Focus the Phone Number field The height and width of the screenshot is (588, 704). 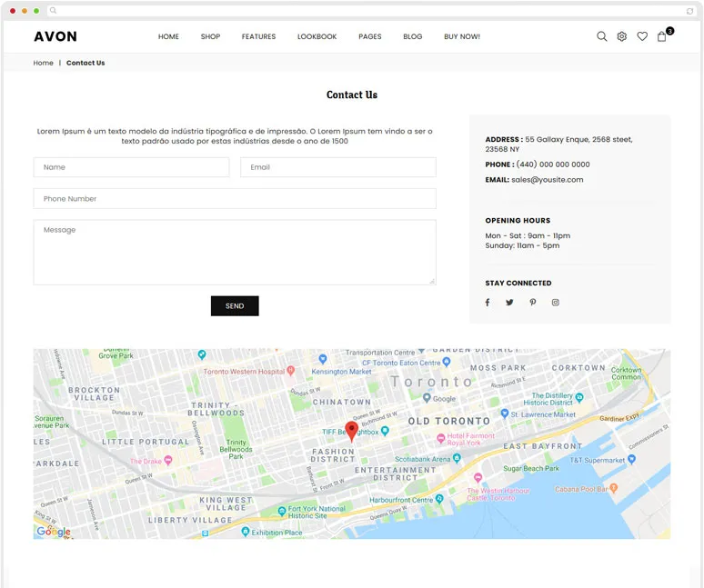[235, 199]
